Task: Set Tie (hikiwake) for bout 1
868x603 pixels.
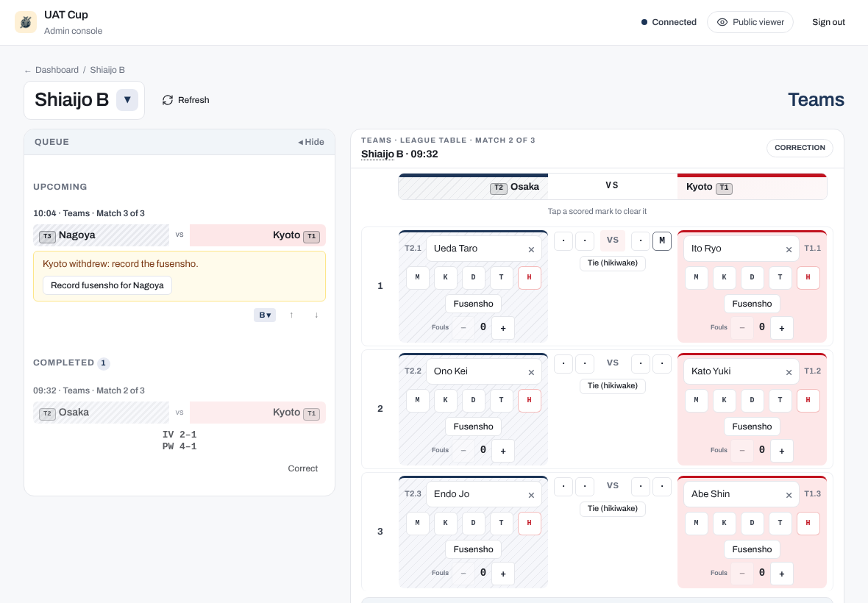Action: (x=612, y=263)
